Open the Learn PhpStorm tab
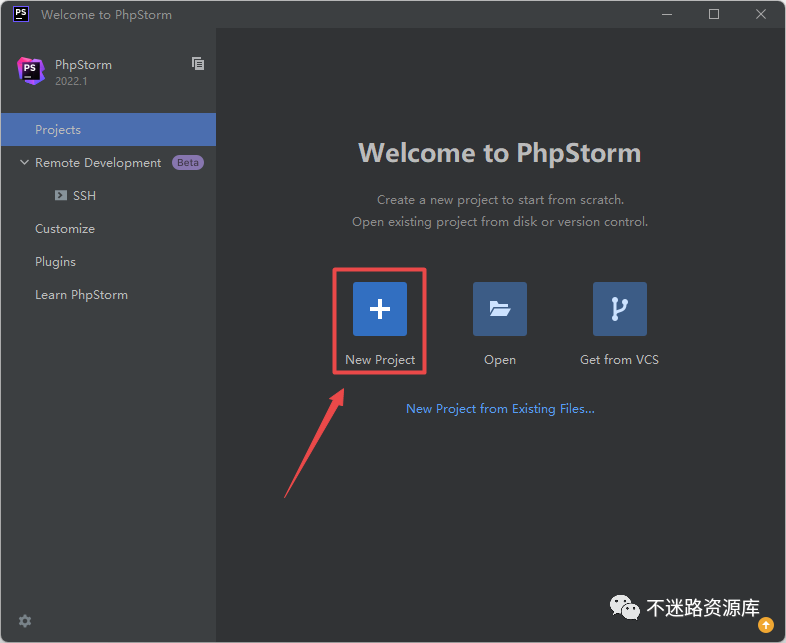The image size is (786, 643). pyautogui.click(x=108, y=295)
